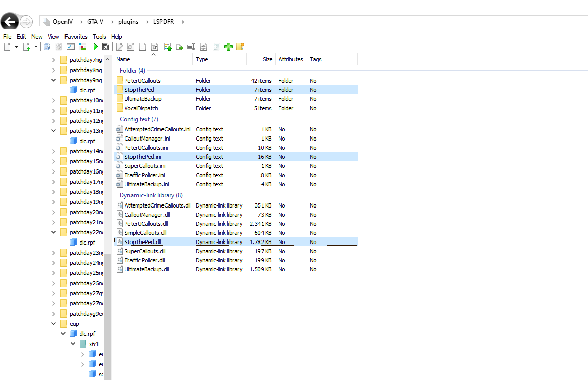Click the edit document pencil icon
This screenshot has width=588, height=380.
click(119, 47)
